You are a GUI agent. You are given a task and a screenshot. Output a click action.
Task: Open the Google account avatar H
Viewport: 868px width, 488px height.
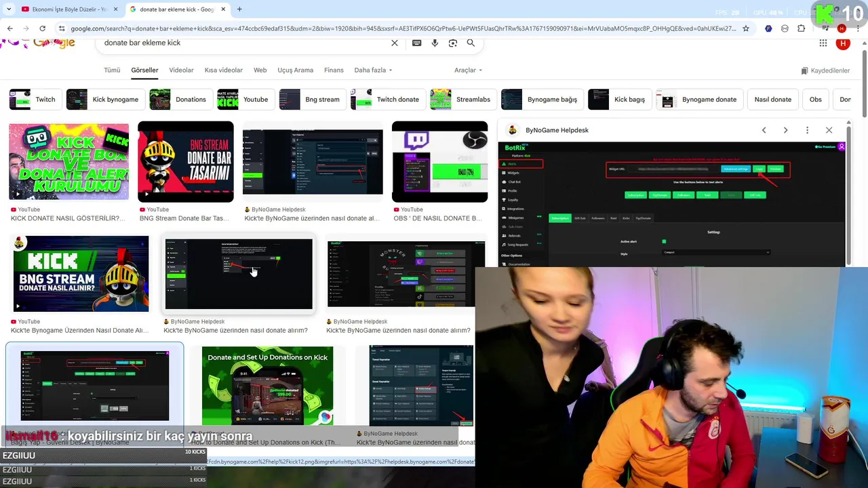[x=843, y=43]
